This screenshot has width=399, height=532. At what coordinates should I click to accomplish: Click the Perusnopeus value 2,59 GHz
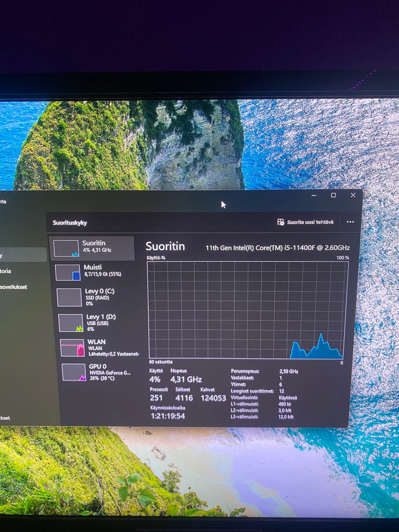click(x=289, y=371)
